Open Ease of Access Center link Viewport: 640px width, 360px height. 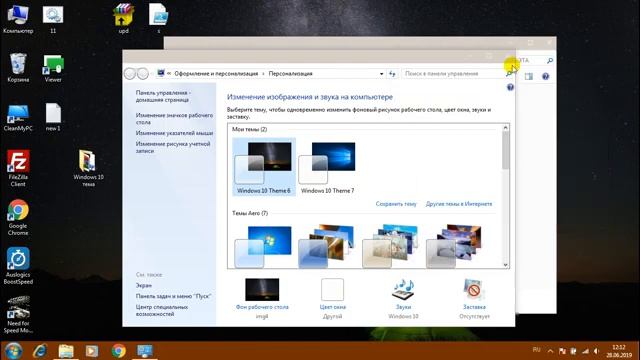tap(162, 310)
